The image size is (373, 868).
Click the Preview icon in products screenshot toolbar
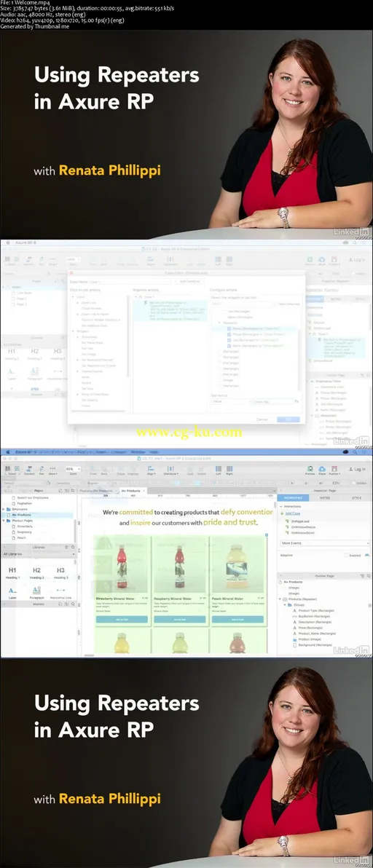pyautogui.click(x=310, y=470)
